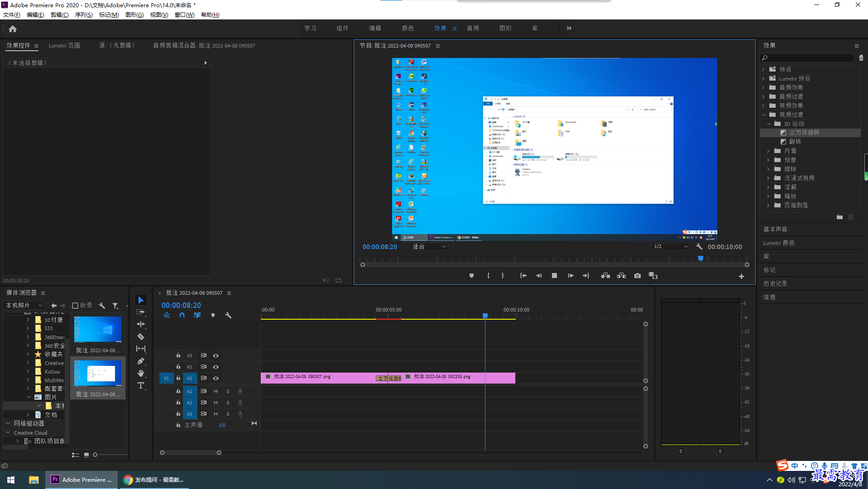Open timeline display settings wrench
Screen dimensions: 868x489
[228, 315]
